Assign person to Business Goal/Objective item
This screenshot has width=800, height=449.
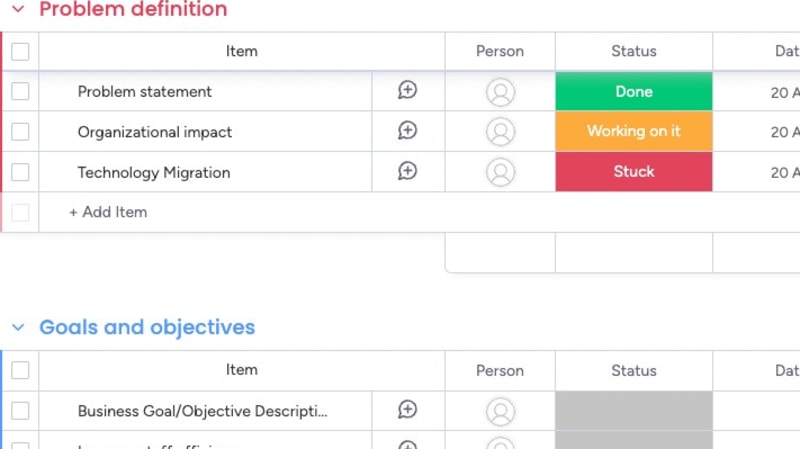pos(500,411)
